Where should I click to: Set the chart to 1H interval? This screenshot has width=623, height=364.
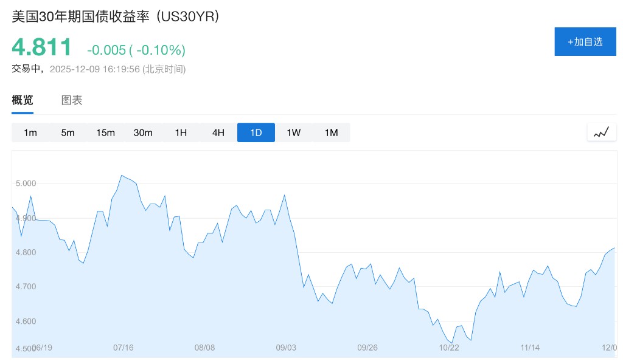click(x=181, y=132)
